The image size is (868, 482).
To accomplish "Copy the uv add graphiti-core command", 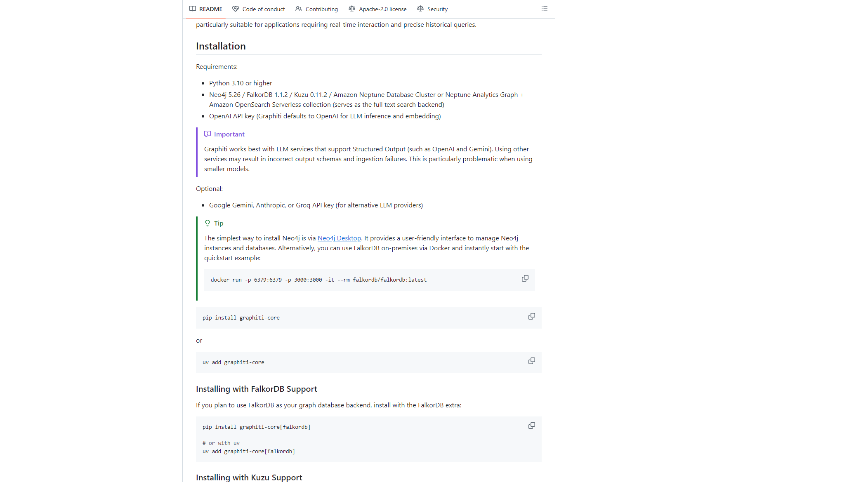I will (x=531, y=361).
